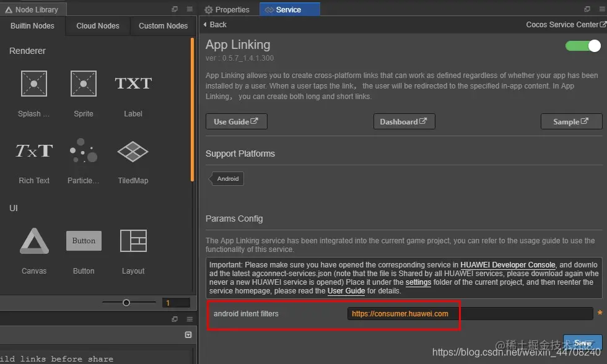Select the Canvas UI node icon
607x364 pixels.
click(x=34, y=241)
